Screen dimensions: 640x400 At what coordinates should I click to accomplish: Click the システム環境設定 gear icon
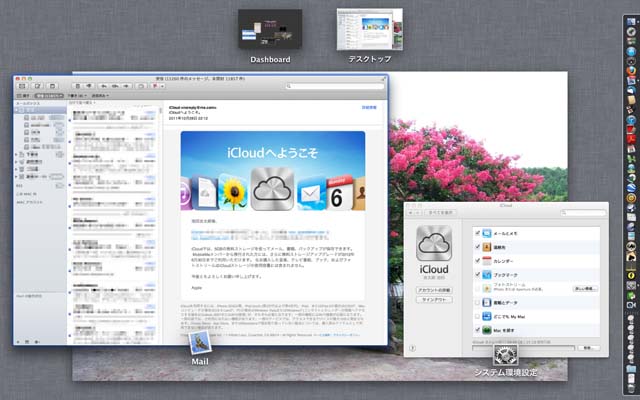tap(505, 355)
